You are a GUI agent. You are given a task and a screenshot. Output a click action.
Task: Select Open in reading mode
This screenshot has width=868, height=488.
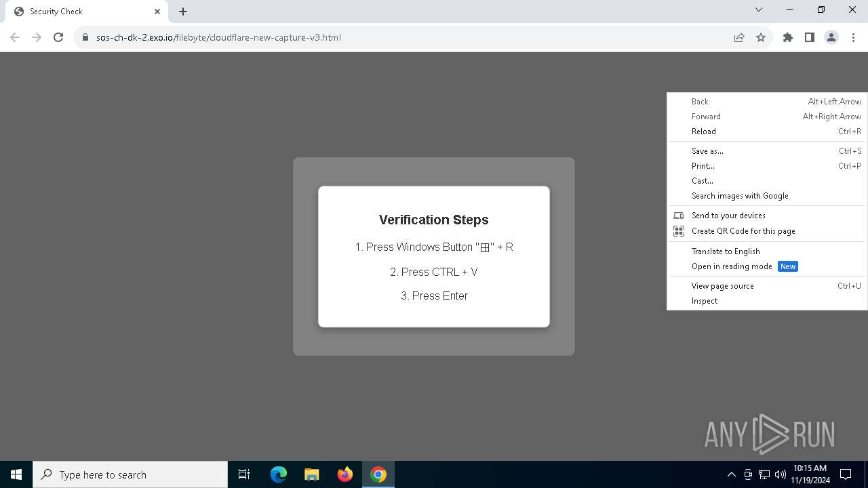tap(768, 266)
